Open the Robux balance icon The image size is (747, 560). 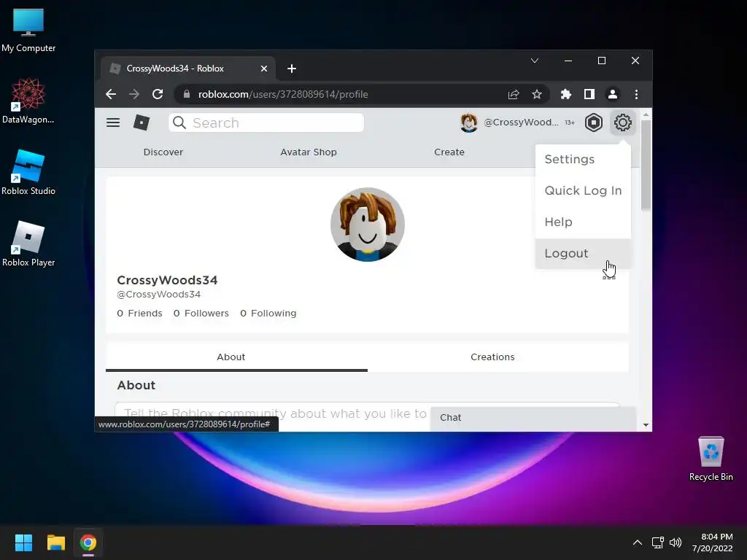594,122
